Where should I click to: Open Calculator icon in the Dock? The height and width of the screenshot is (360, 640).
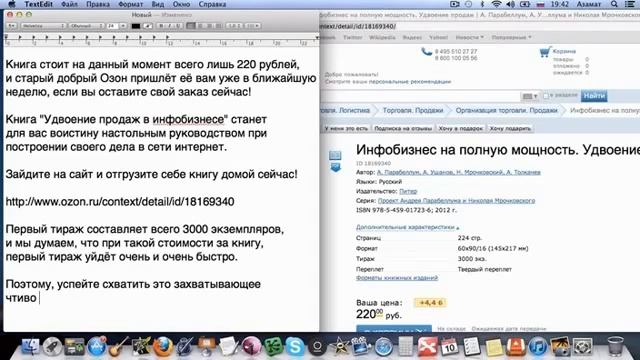(x=405, y=347)
